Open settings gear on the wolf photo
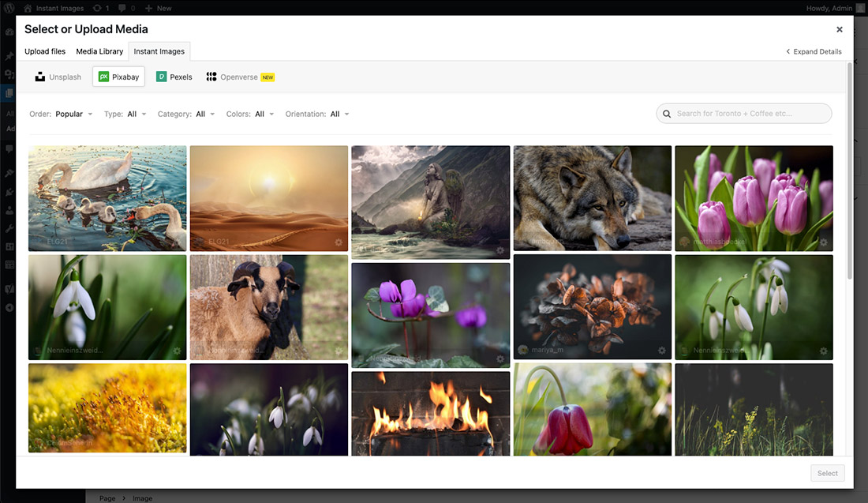 (x=661, y=242)
